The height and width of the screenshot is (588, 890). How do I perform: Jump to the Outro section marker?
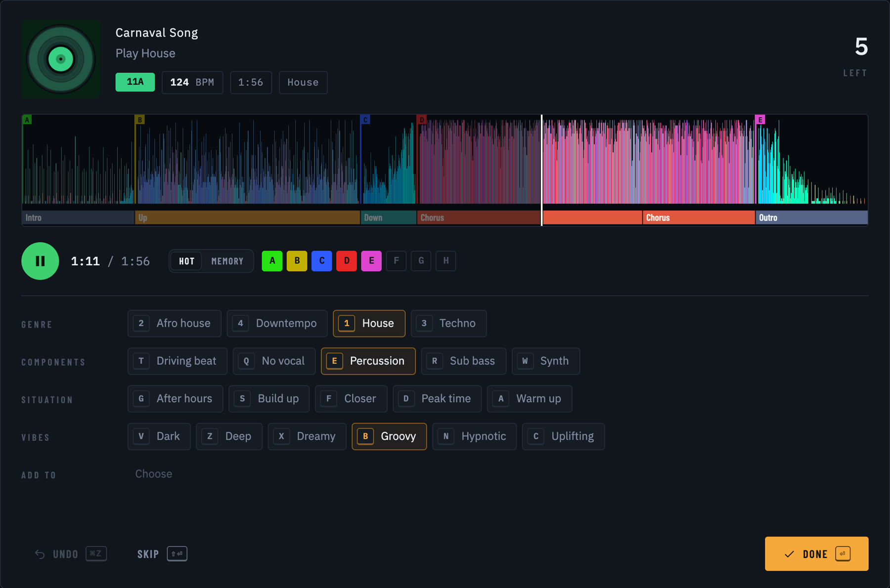(x=811, y=217)
